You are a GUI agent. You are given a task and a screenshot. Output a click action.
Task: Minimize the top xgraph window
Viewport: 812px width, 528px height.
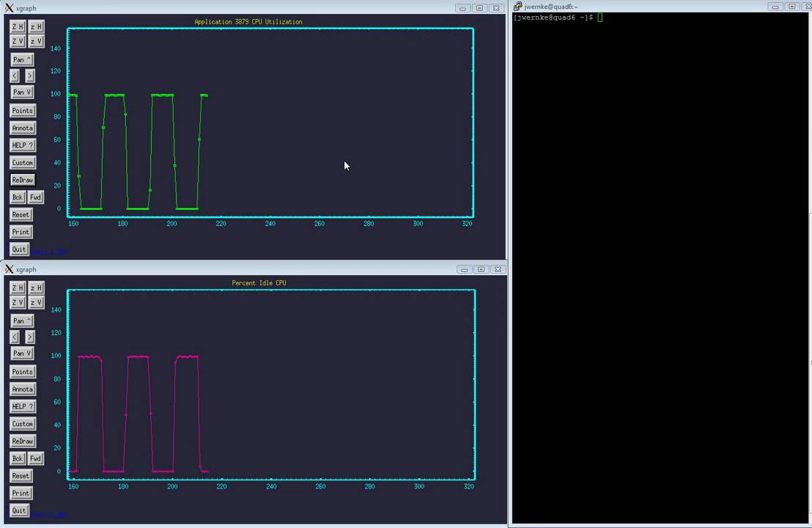(x=462, y=8)
